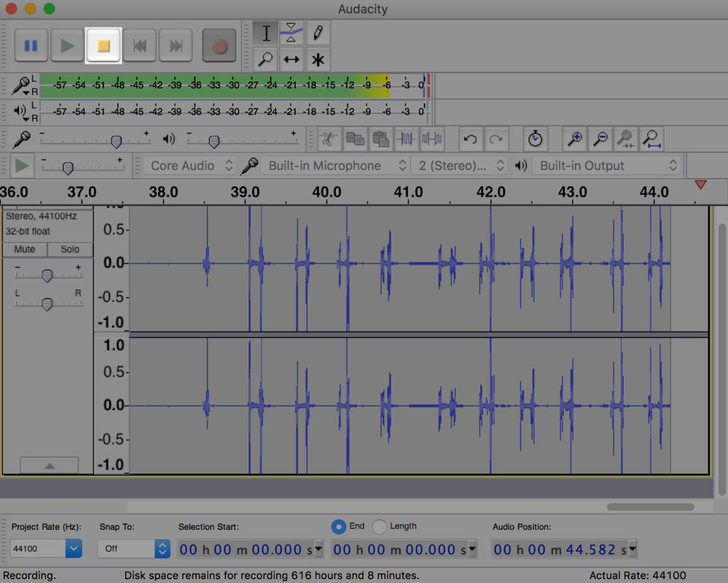The height and width of the screenshot is (583, 728).
Task: Mute the audio track
Action: 25,249
